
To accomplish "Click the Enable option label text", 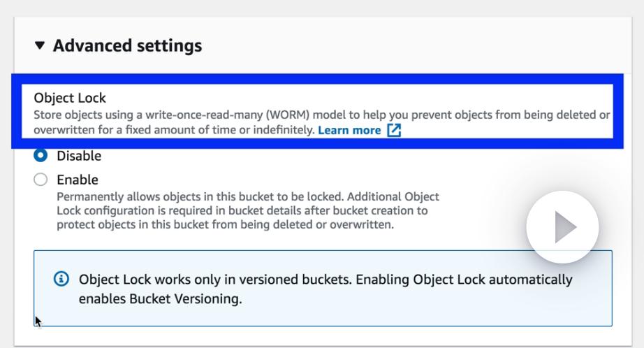I will tap(78, 180).
